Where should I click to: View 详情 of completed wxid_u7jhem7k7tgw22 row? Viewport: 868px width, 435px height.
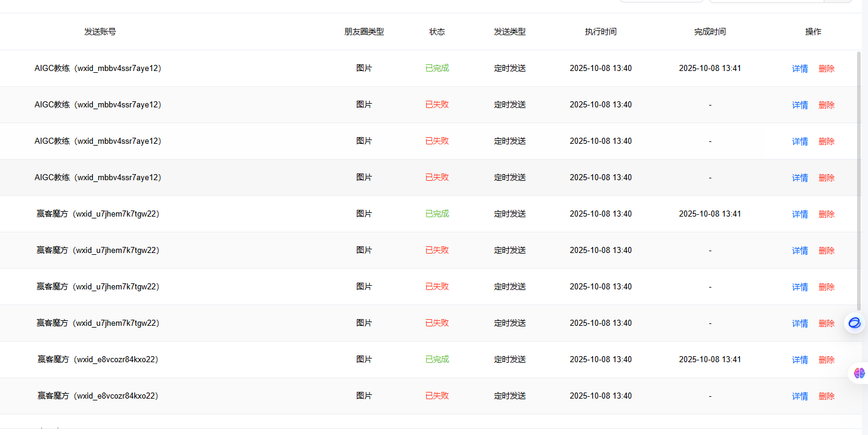(799, 214)
